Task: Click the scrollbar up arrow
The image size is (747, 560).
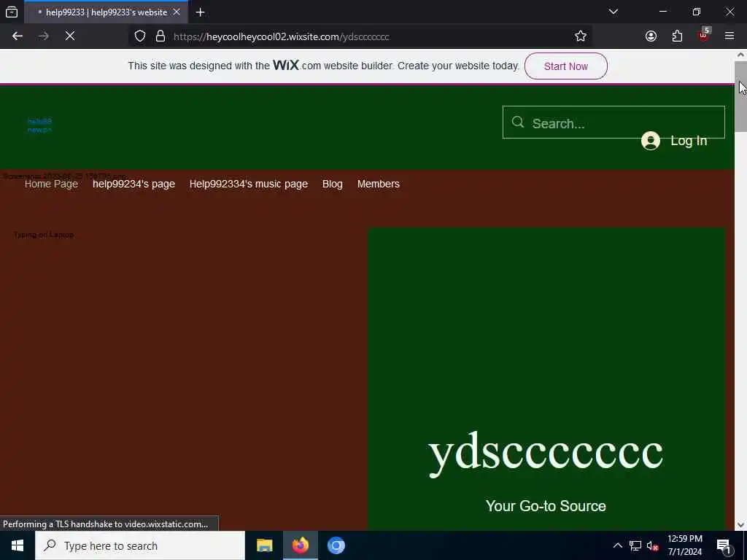Action: pyautogui.click(x=740, y=55)
